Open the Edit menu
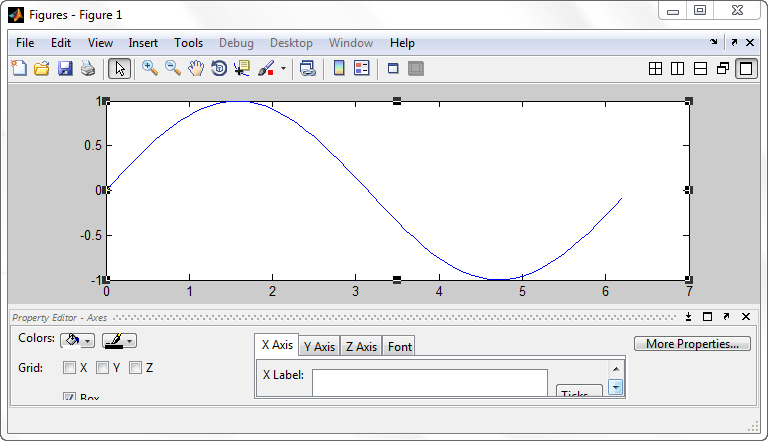 (x=61, y=43)
